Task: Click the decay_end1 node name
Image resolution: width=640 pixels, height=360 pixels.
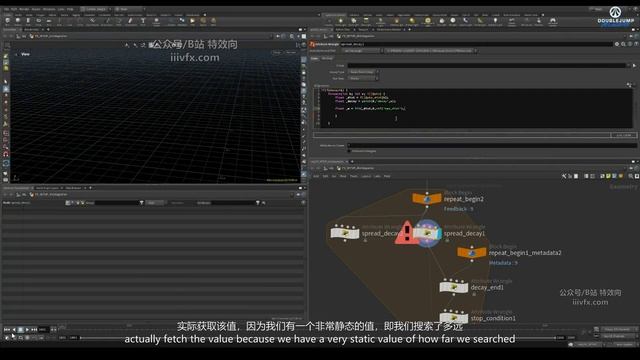Action: [x=487, y=287]
